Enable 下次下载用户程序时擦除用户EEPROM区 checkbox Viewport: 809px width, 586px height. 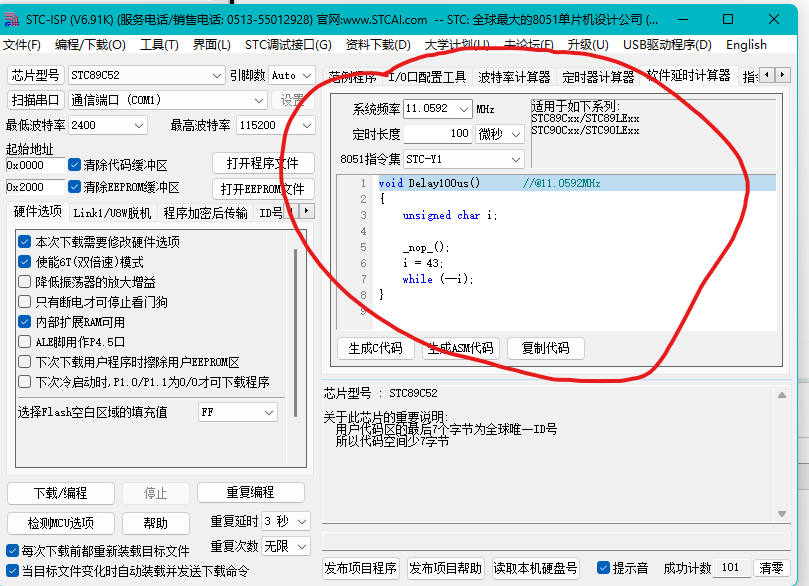tap(24, 362)
